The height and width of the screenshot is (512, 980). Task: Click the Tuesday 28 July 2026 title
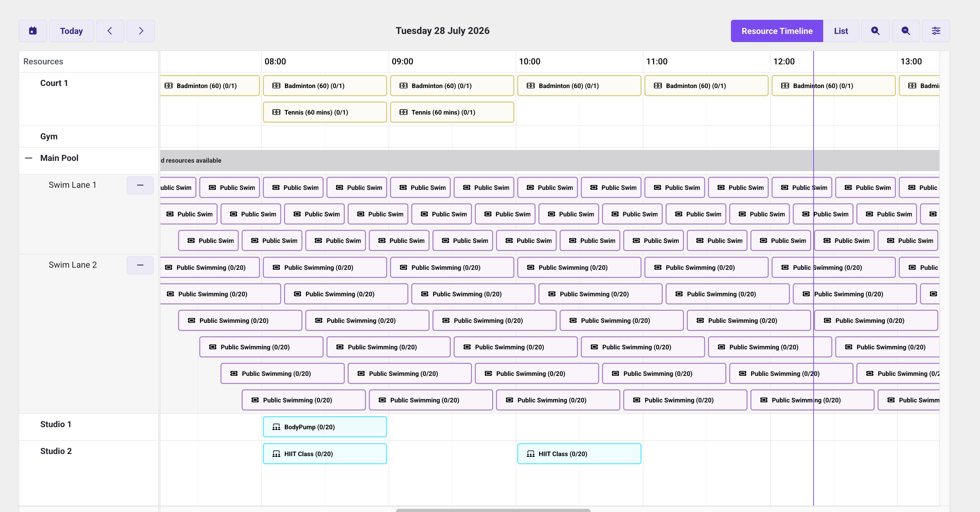pos(442,31)
